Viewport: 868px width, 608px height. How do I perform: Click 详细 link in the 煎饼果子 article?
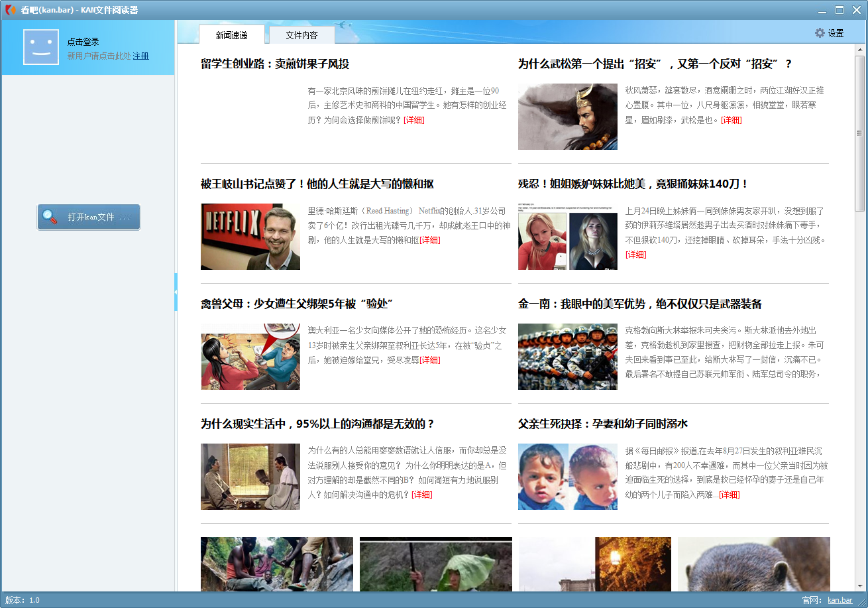pos(413,120)
